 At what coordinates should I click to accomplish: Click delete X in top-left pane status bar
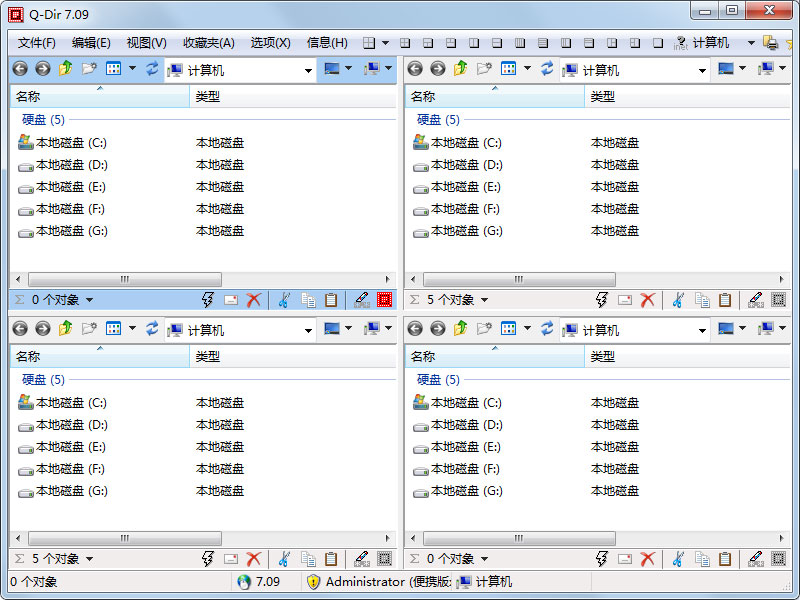[x=254, y=300]
